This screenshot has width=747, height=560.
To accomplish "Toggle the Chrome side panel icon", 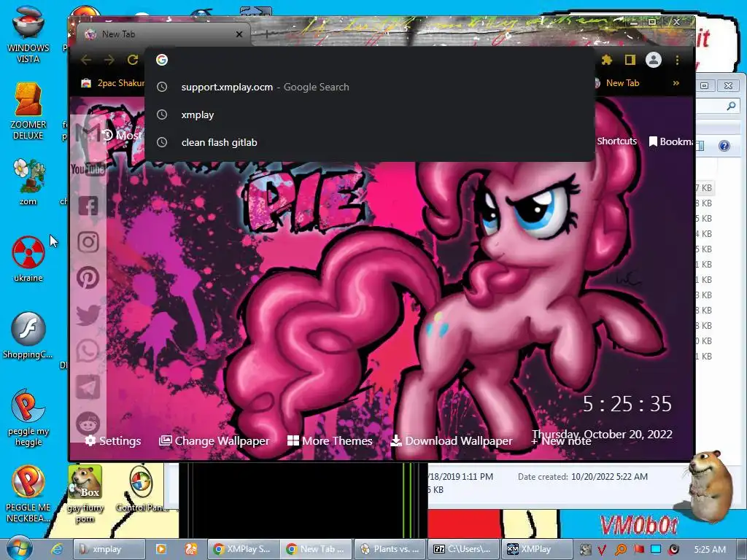I will [x=630, y=60].
